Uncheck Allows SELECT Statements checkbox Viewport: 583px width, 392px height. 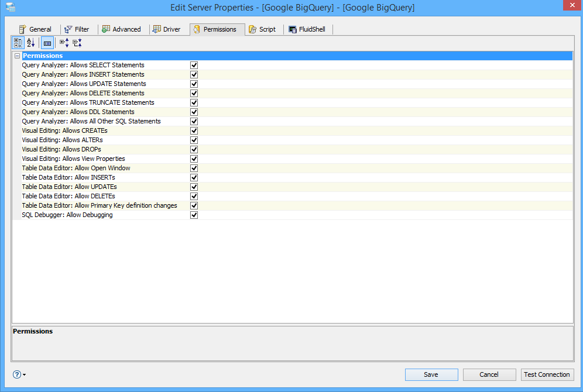pyautogui.click(x=194, y=65)
